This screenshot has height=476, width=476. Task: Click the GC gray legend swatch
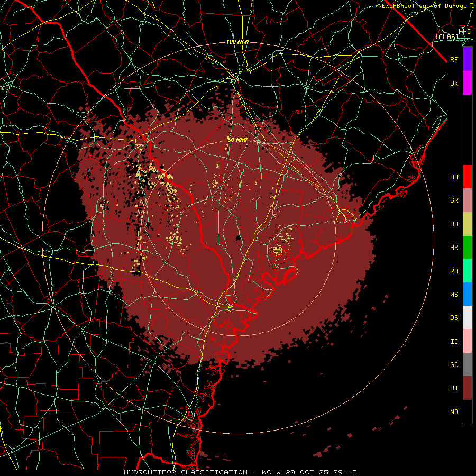467,364
